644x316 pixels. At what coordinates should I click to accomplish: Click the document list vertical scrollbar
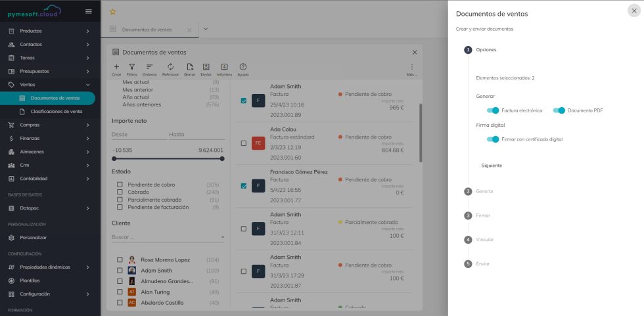[x=420, y=133]
